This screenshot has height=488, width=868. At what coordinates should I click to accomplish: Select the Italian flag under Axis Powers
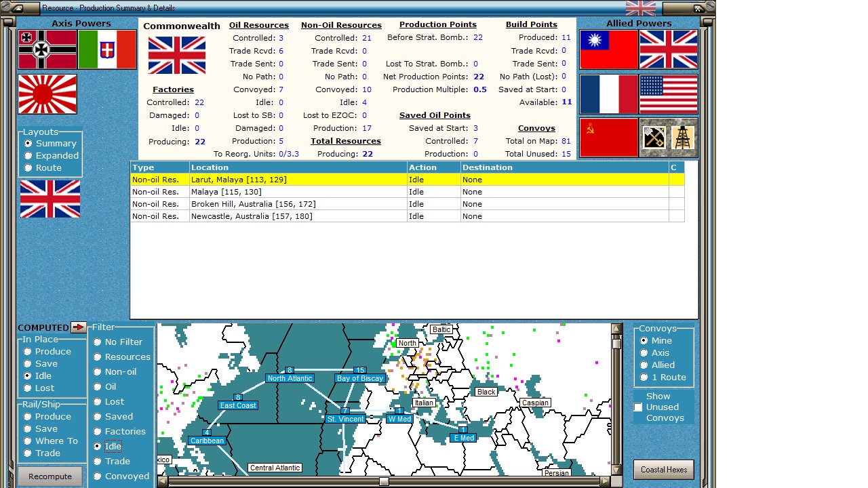click(x=107, y=49)
